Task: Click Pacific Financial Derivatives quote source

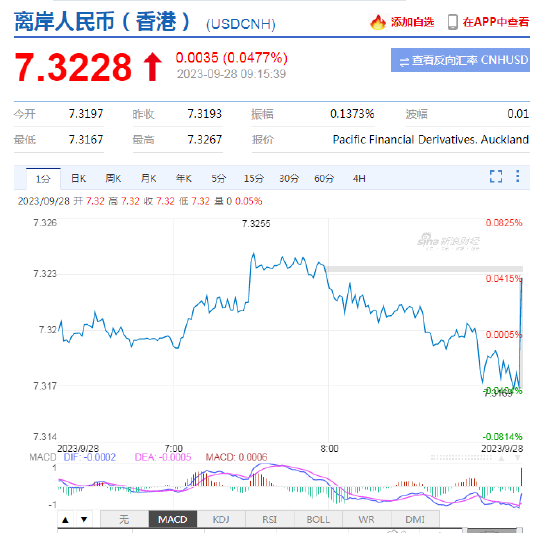Action: (x=430, y=140)
